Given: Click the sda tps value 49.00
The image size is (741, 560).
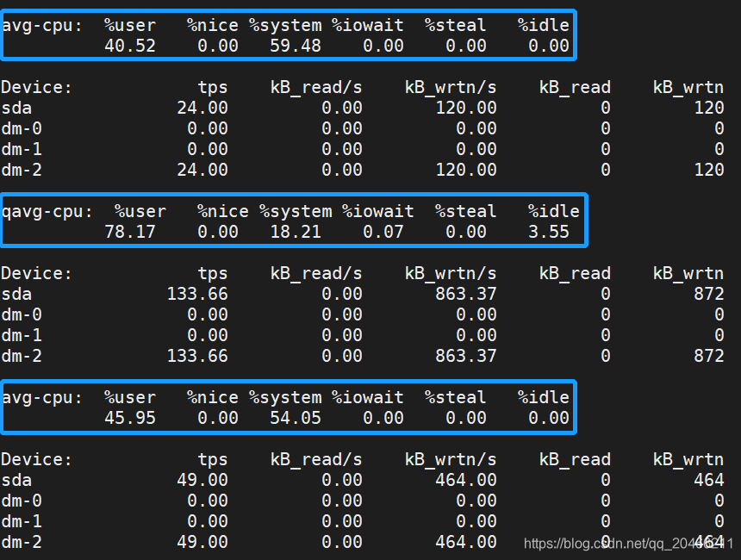Looking at the screenshot, I should pos(202,481).
